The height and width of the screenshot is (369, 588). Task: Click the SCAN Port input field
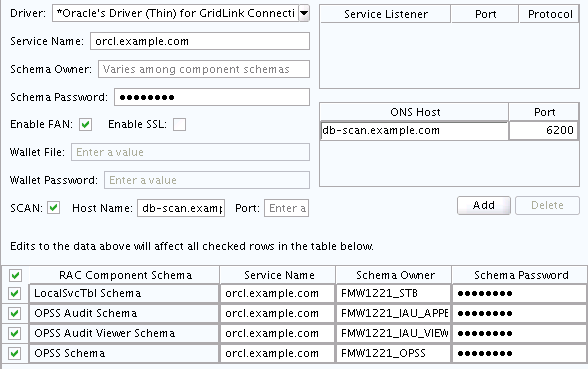286,208
